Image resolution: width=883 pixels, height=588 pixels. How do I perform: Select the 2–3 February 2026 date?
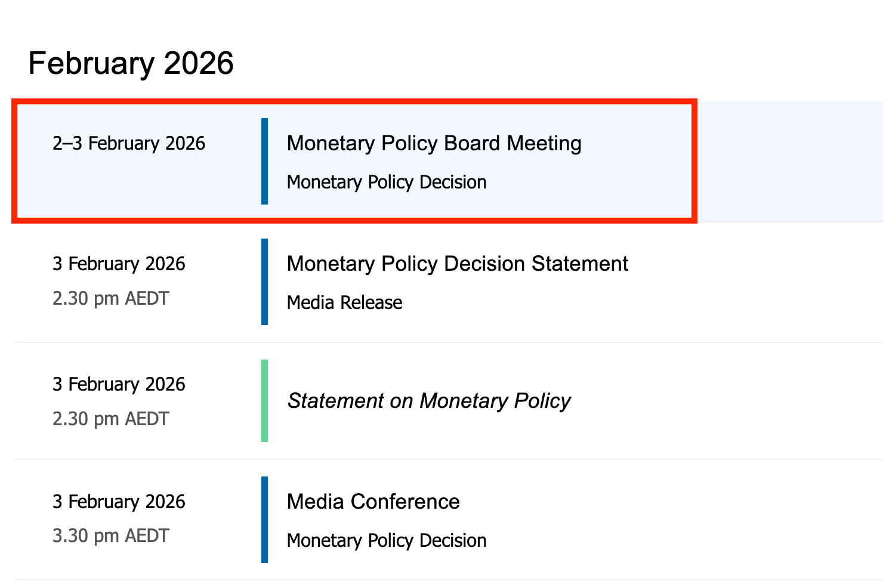[x=129, y=144]
